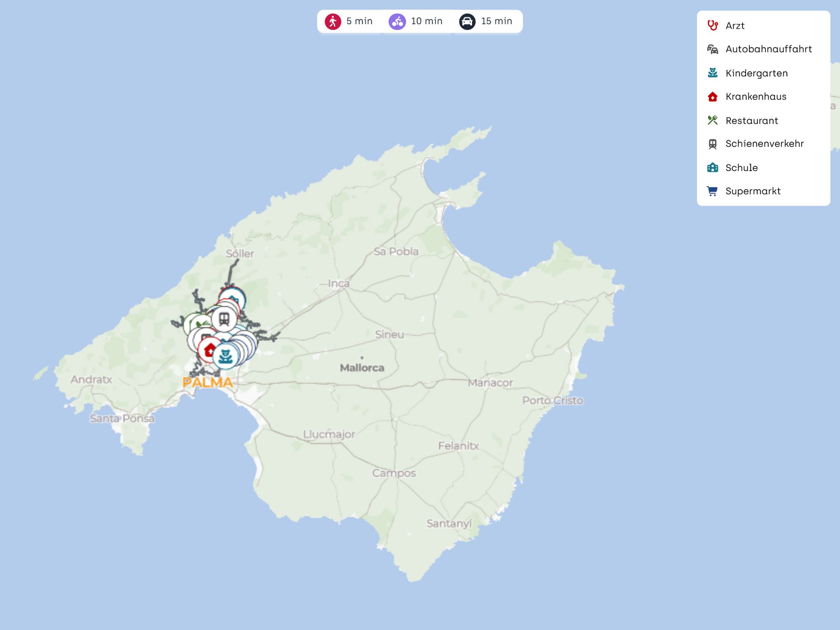Click the car 15 min icon
The image size is (840, 630).
(467, 21)
